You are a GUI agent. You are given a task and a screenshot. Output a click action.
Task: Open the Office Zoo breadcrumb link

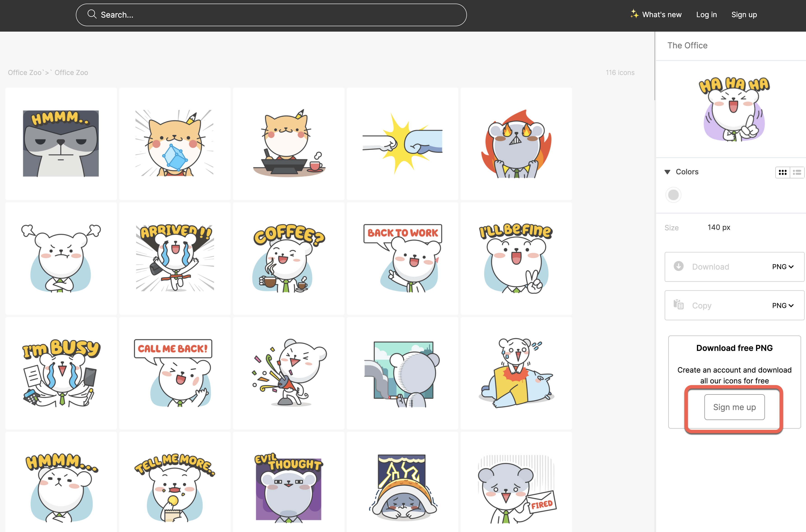tap(24, 73)
